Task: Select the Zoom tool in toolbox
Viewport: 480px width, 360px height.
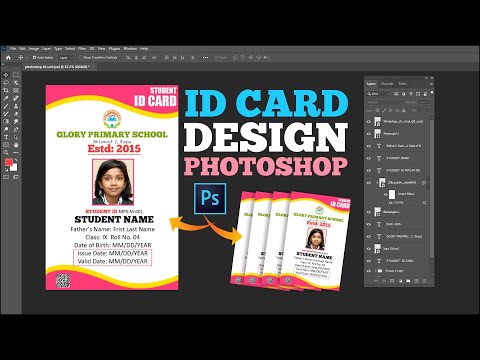Action: pyautogui.click(x=6, y=152)
